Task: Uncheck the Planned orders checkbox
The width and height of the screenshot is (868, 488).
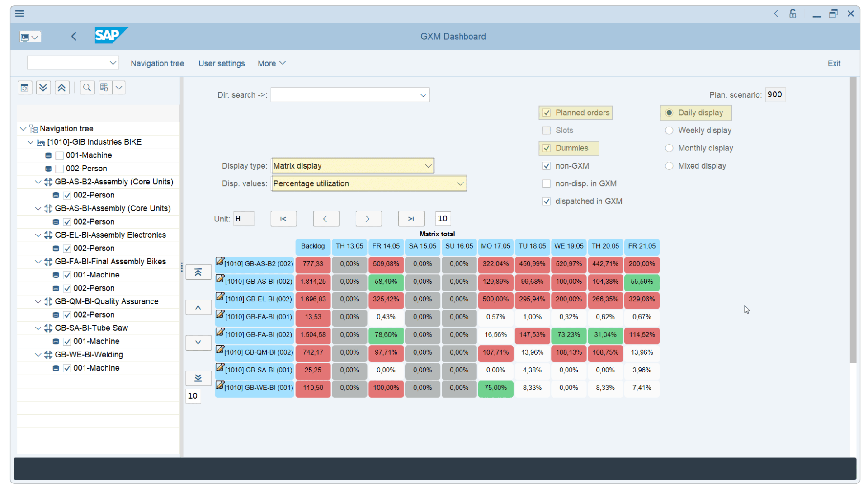Action: tap(547, 113)
